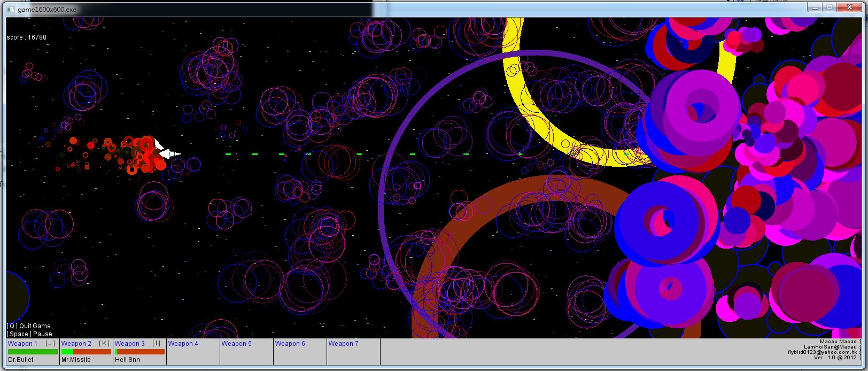Click the "[ Q ] Quit Game." hint
The height and width of the screenshot is (371, 868).
[29, 326]
